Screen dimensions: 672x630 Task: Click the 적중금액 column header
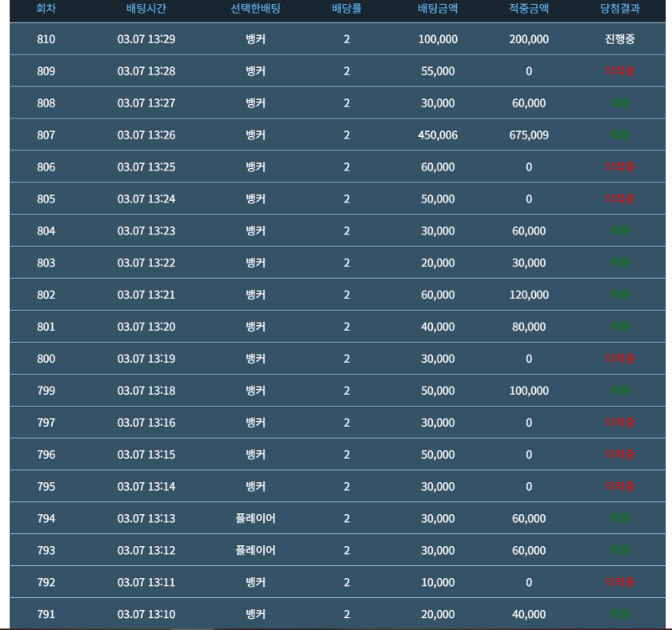pos(528,9)
